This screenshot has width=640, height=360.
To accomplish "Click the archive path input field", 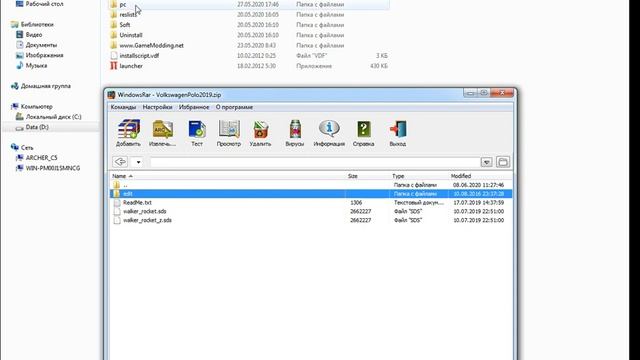I will pos(315,162).
